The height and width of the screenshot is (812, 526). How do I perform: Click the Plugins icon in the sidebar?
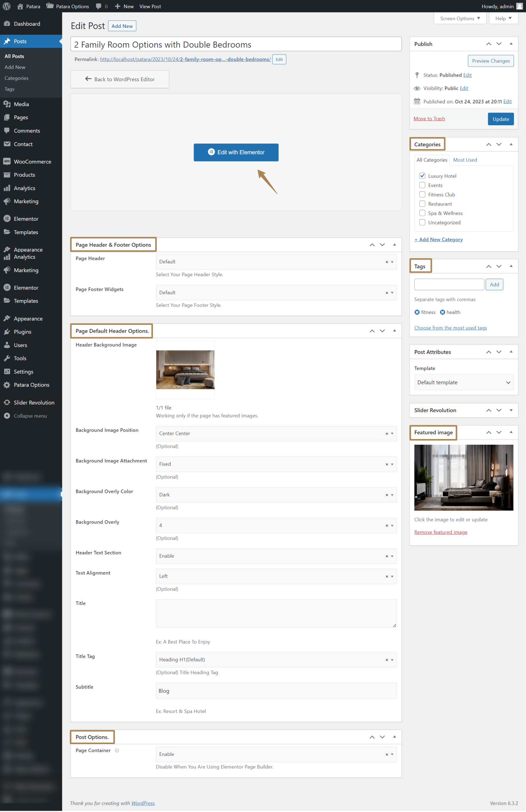[x=7, y=332]
